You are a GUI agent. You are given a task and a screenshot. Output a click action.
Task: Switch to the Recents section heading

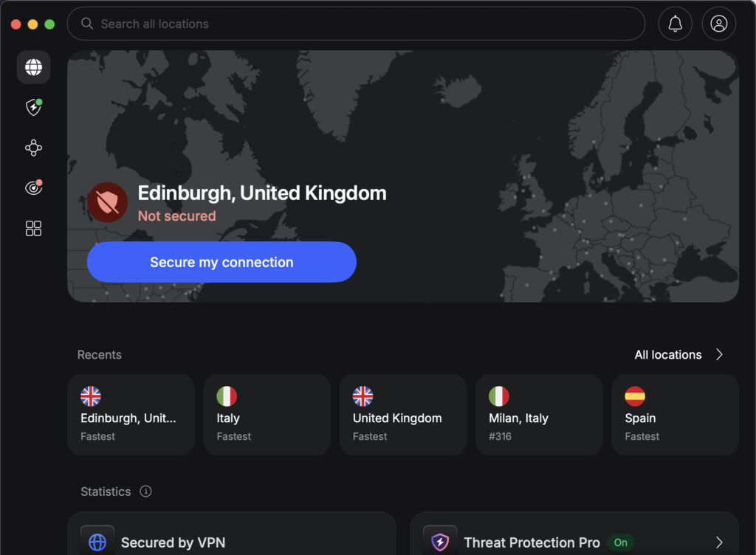[x=99, y=355]
